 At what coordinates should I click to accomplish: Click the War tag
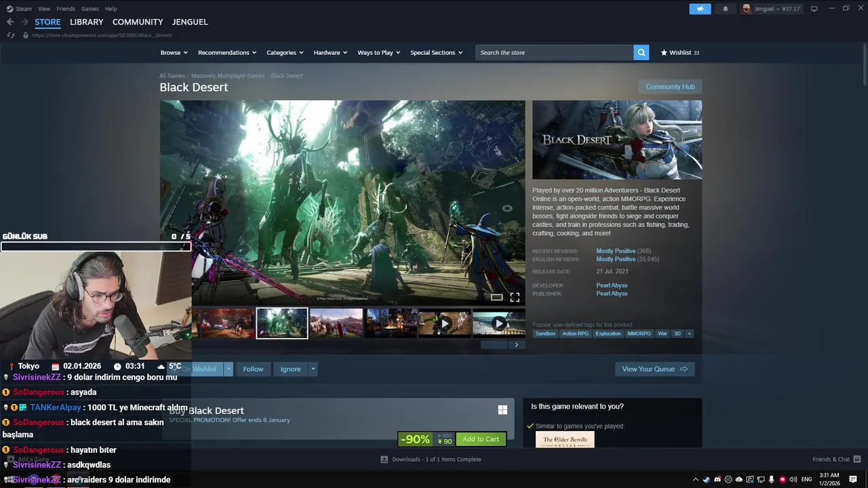tap(663, 333)
